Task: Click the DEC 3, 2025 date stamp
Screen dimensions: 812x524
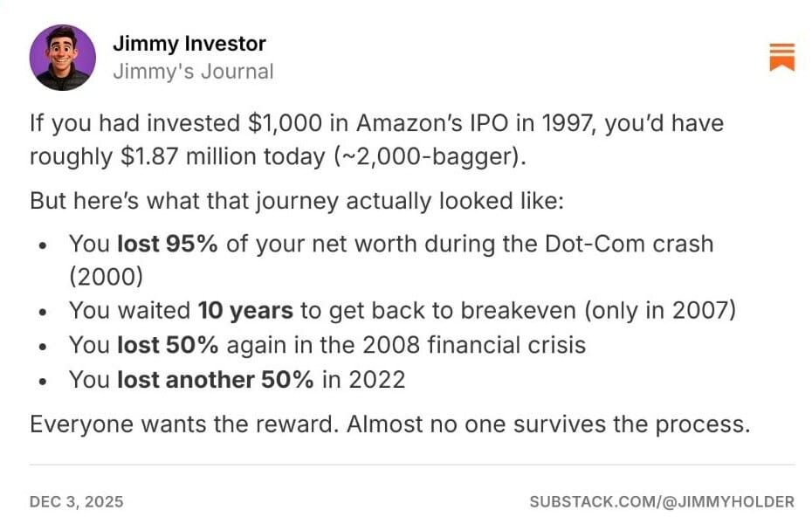Action: point(77,502)
